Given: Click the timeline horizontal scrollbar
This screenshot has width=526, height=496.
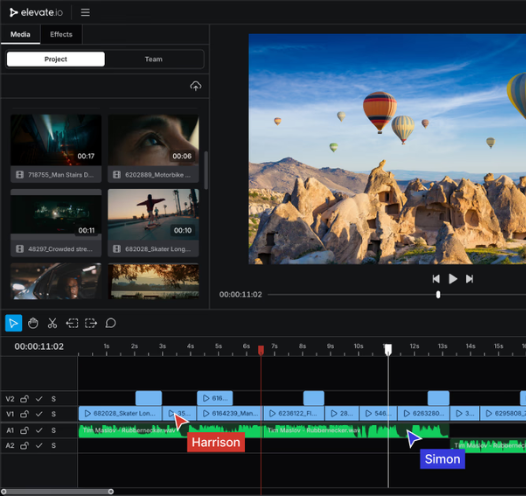Looking at the screenshot, I should [57, 491].
